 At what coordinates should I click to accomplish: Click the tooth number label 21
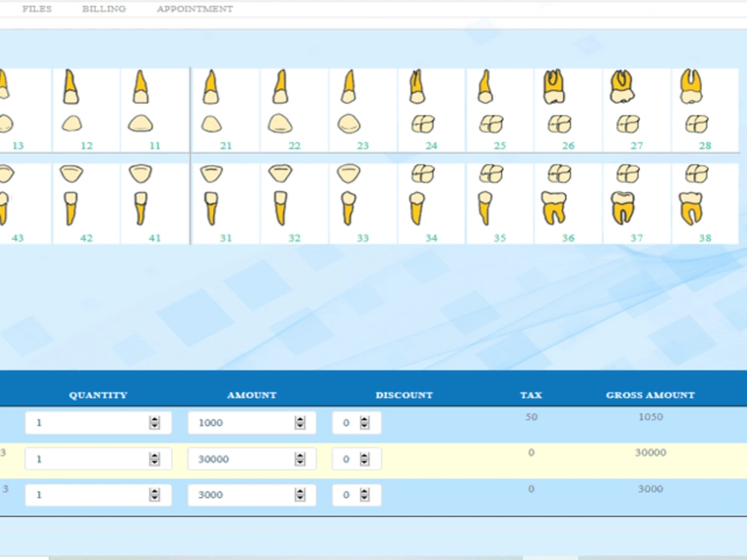coord(226,146)
